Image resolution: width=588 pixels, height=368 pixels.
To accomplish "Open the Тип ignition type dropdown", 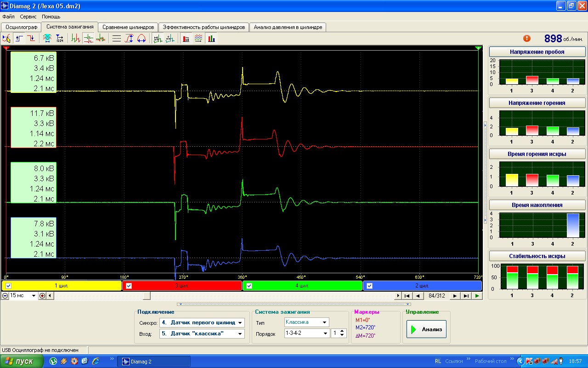I will point(325,322).
